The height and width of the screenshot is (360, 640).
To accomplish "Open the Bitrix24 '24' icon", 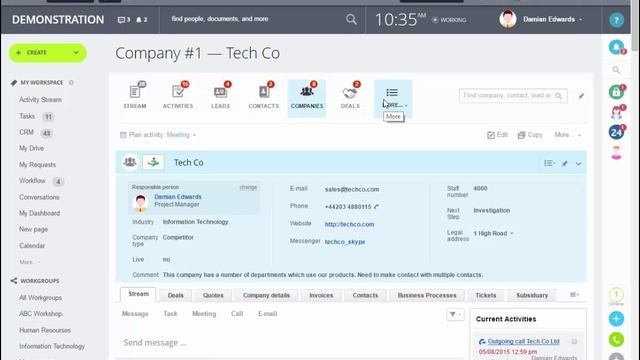I will (x=616, y=132).
